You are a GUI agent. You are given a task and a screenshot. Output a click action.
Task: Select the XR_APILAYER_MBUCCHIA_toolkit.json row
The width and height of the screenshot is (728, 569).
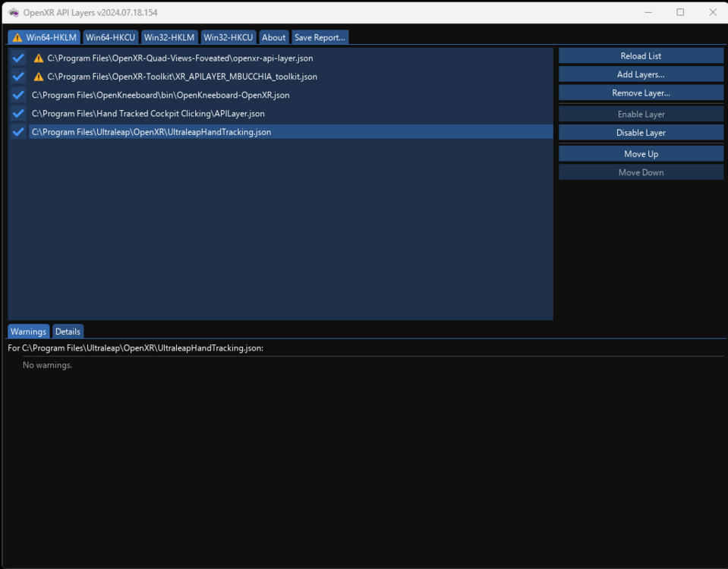pyautogui.click(x=291, y=77)
